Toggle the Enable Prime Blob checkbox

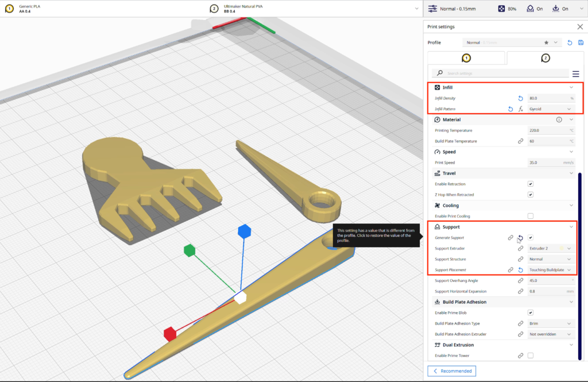530,312
